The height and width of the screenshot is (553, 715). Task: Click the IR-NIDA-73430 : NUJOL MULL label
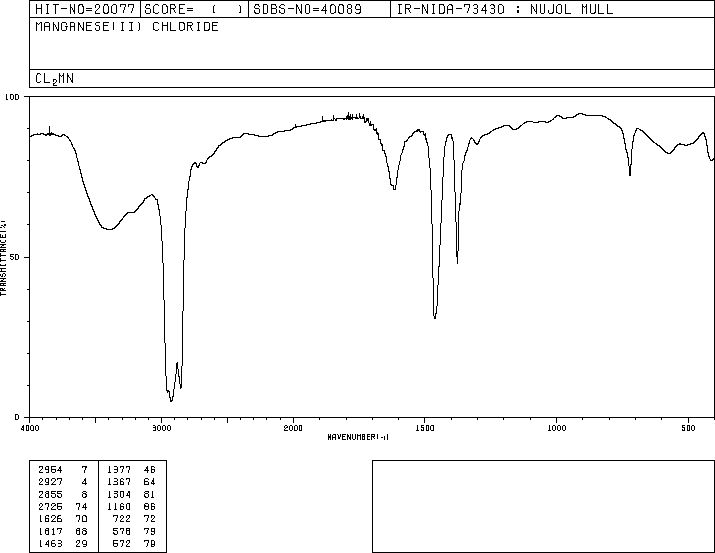(x=505, y=9)
